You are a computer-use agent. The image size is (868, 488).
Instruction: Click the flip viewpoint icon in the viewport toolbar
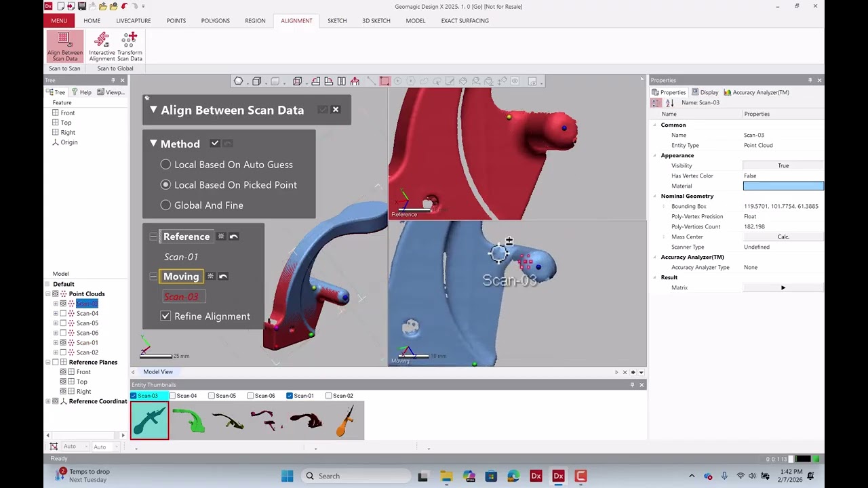click(x=316, y=81)
